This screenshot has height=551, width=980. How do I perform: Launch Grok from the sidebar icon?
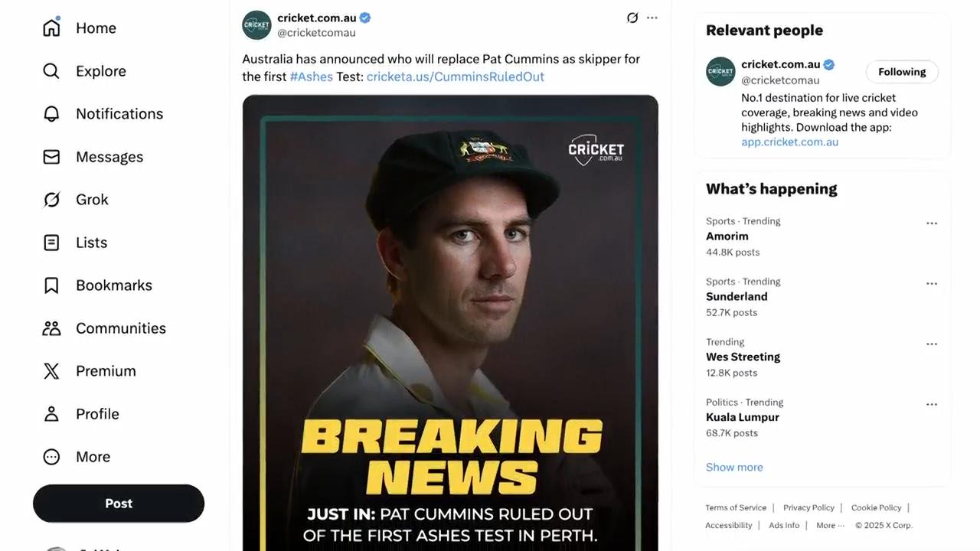pyautogui.click(x=51, y=200)
